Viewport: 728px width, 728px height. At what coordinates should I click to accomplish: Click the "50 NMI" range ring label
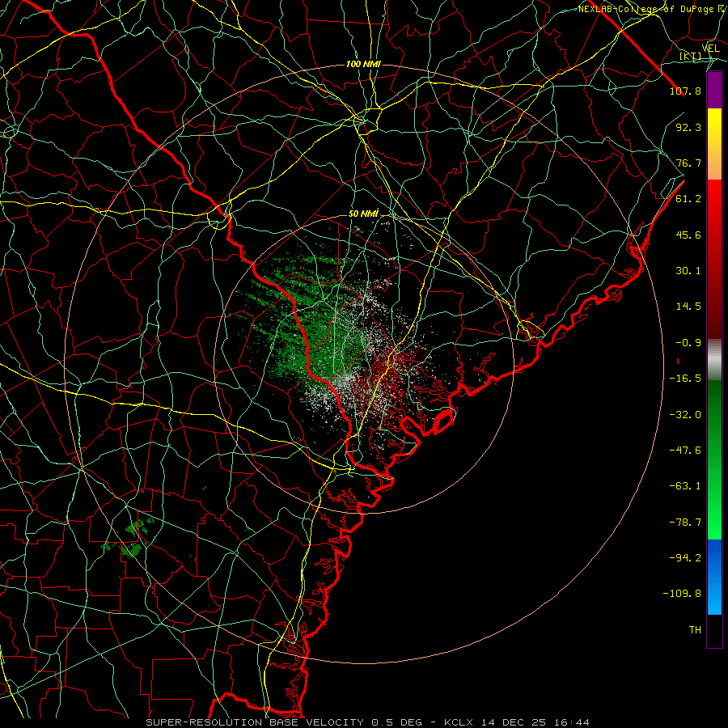(363, 214)
